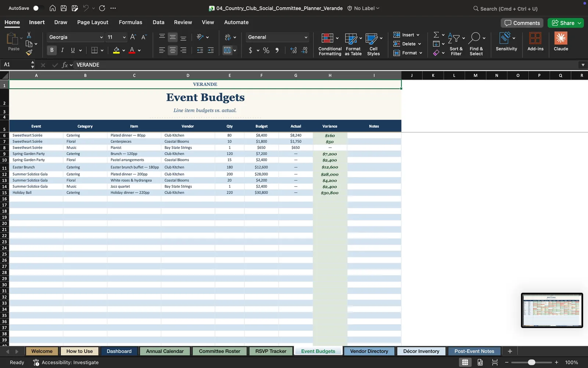588x368 pixels.
Task: Click the Cut scissors icon
Action: point(29,35)
